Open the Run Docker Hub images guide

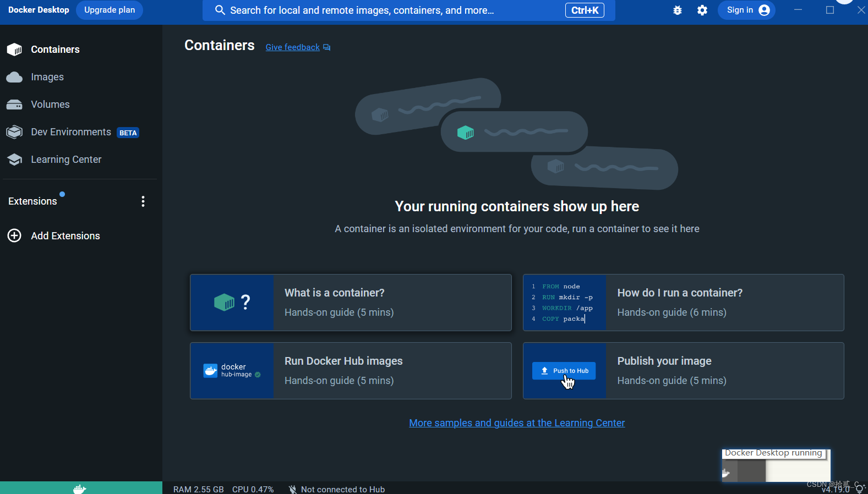click(x=351, y=371)
